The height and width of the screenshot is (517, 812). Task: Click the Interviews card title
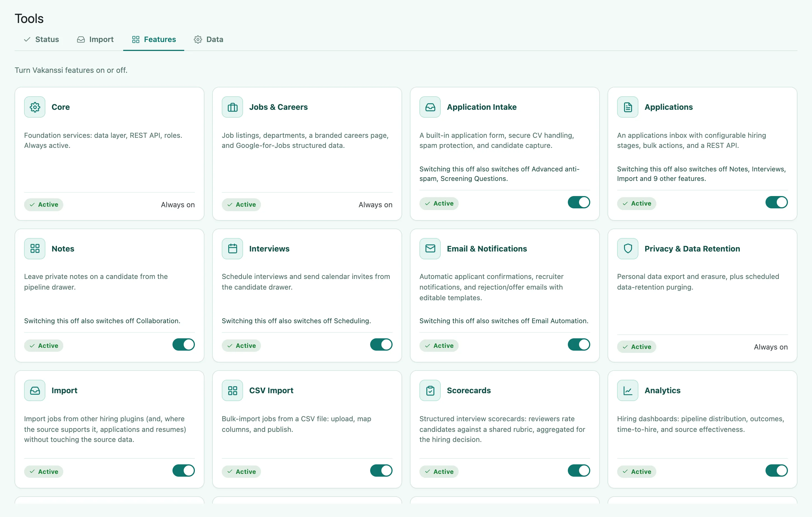click(x=269, y=248)
